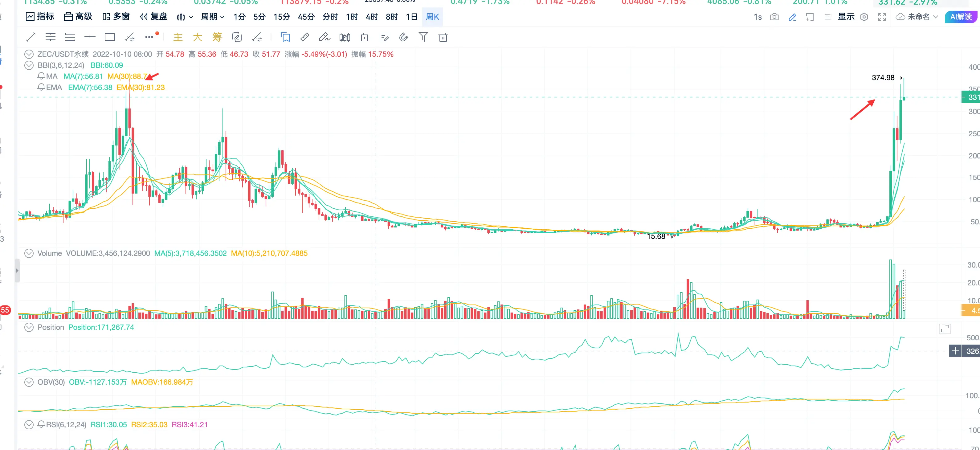Select the rectangle drawing tool
Screen dimensions: 980x450
[110, 37]
